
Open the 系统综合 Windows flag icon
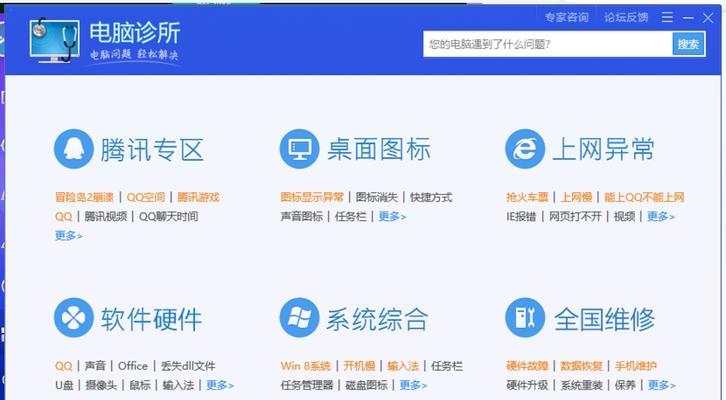[300, 318]
